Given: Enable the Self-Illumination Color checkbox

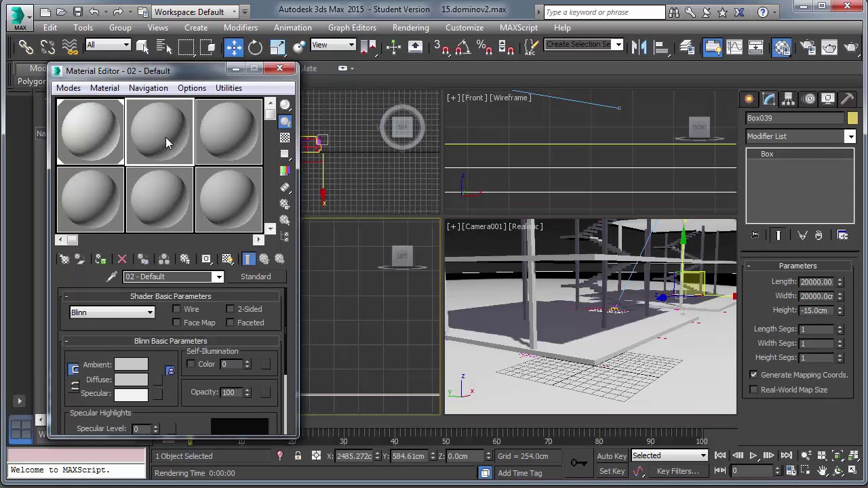Looking at the screenshot, I should [191, 365].
